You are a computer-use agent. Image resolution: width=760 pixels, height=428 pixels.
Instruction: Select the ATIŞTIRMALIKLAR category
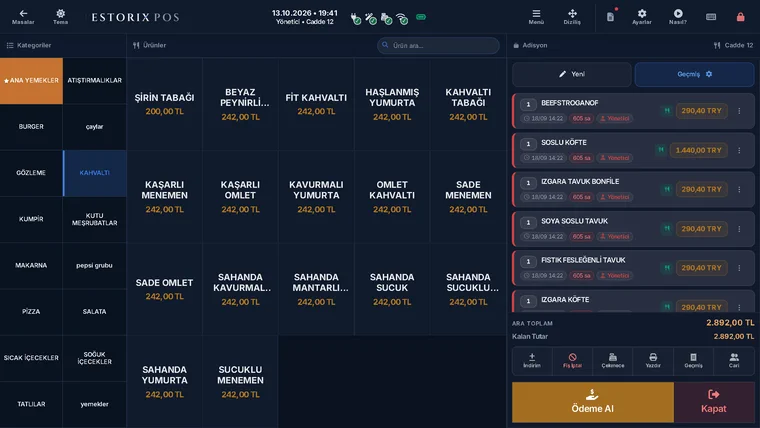(x=95, y=80)
